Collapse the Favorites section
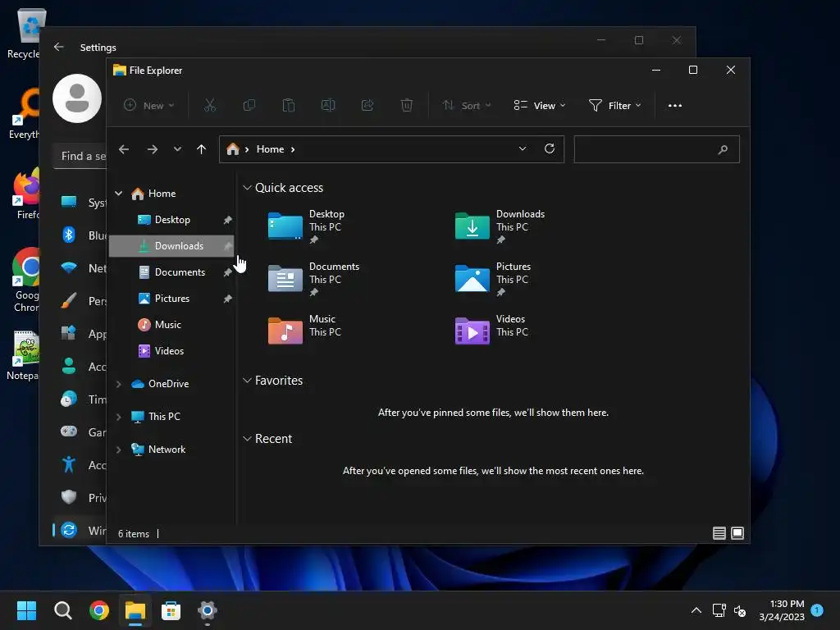The height and width of the screenshot is (630, 840). [247, 381]
